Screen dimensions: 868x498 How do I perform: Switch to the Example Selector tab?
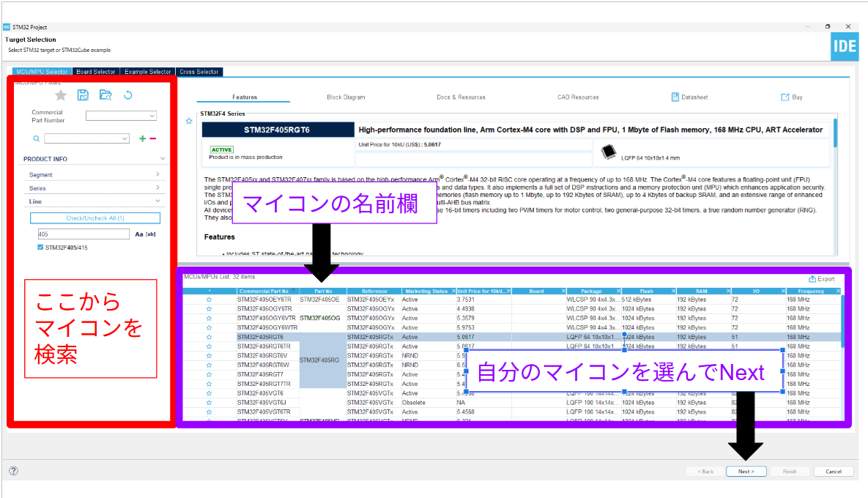(148, 72)
